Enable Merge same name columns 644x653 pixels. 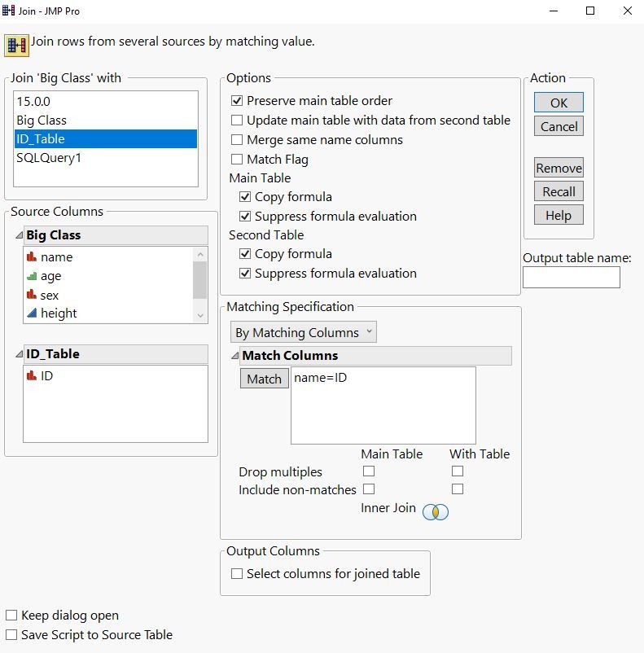(238, 140)
